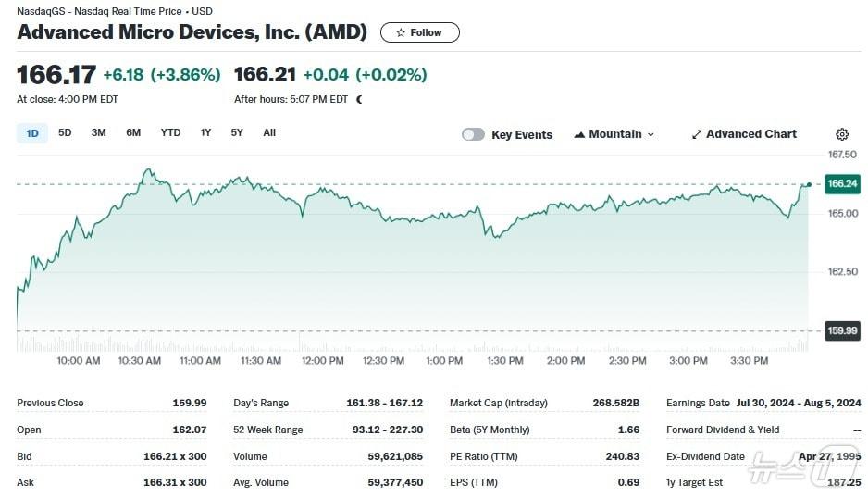Click the after-hours moon icon
Viewport: 868px width, 498px height.
coord(359,99)
